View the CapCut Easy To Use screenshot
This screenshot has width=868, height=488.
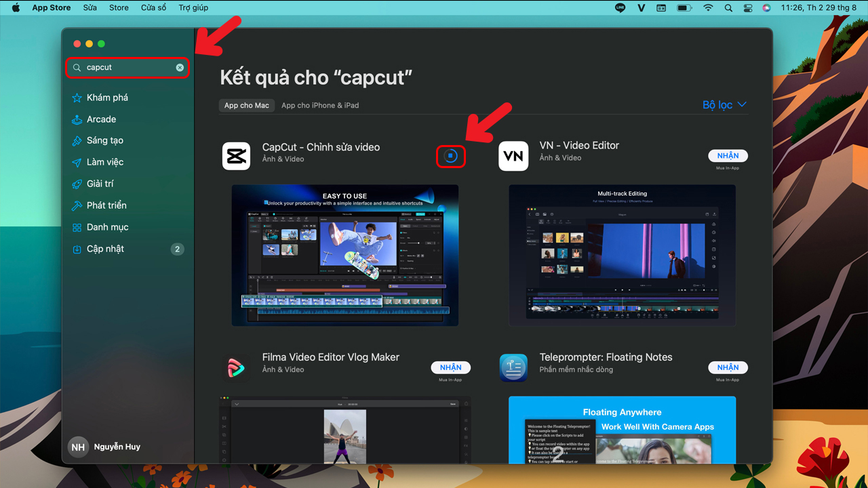click(345, 256)
